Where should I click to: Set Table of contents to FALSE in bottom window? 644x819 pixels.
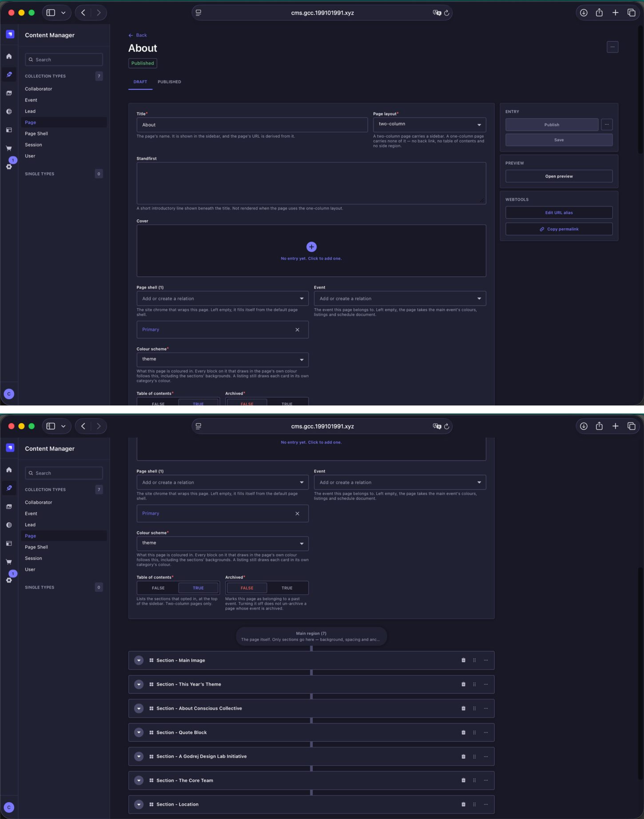[158, 588]
